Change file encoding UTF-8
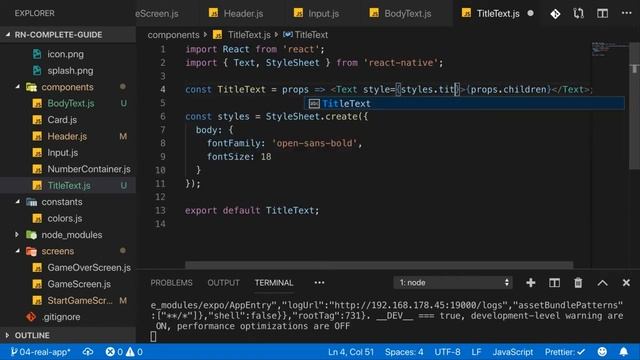The image size is (640, 360). pyautogui.click(x=447, y=352)
